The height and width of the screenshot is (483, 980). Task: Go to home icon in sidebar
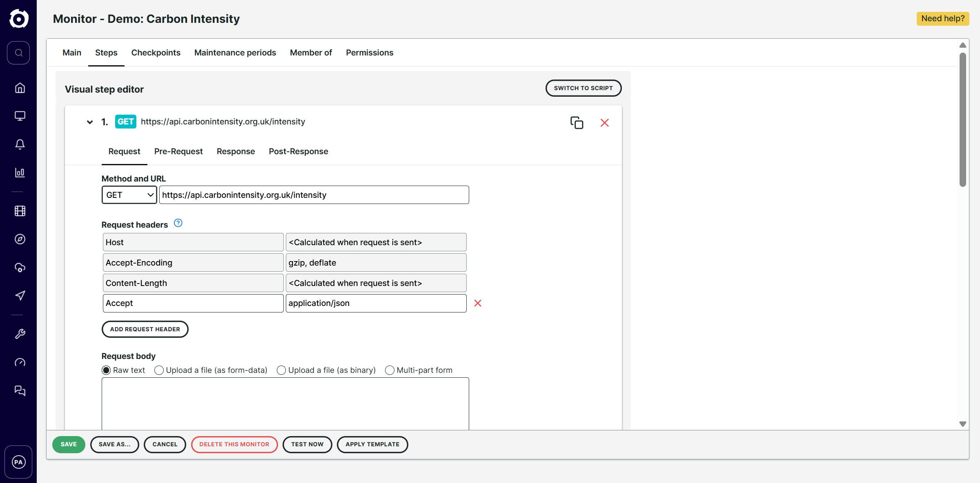coord(20,88)
